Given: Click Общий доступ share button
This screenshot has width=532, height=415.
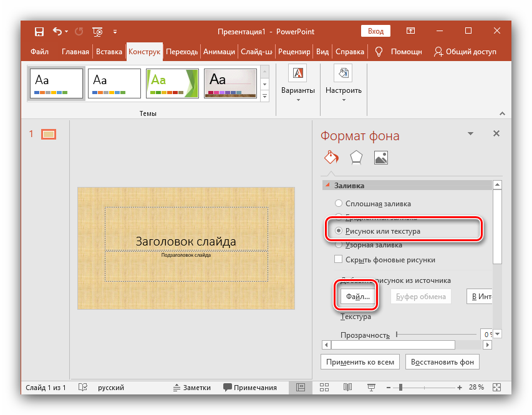Looking at the screenshot, I should pos(465,52).
